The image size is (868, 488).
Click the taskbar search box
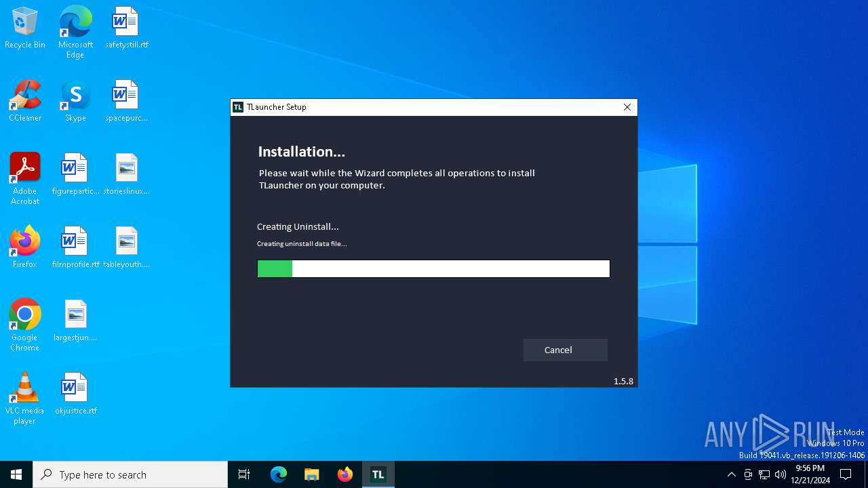click(130, 474)
